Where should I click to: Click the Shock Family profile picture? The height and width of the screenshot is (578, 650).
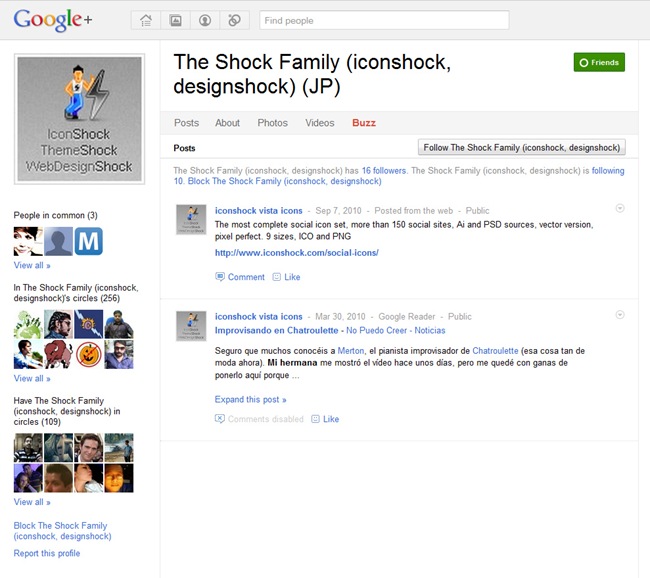(79, 120)
